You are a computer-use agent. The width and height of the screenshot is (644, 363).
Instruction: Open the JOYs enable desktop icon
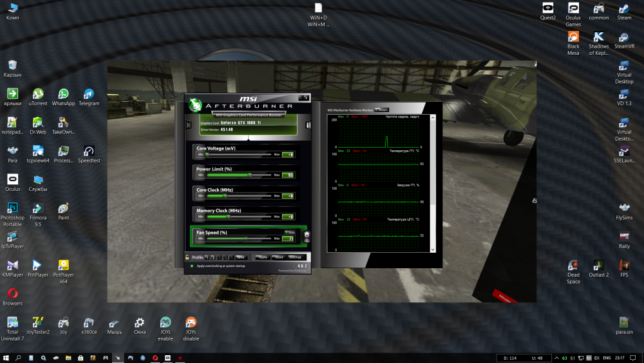tap(165, 329)
